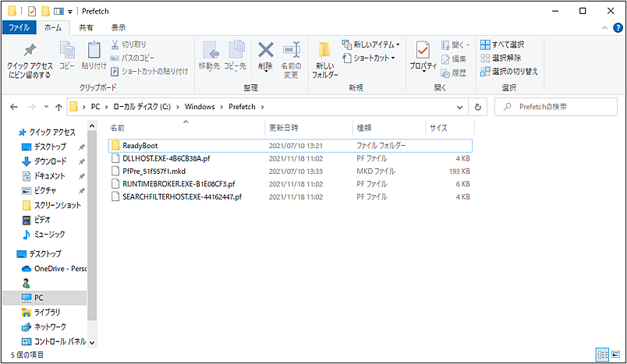Open Screenshots (スクリーンショット) folder in sidebar
Viewport: 627px width, 364px height.
(57, 205)
